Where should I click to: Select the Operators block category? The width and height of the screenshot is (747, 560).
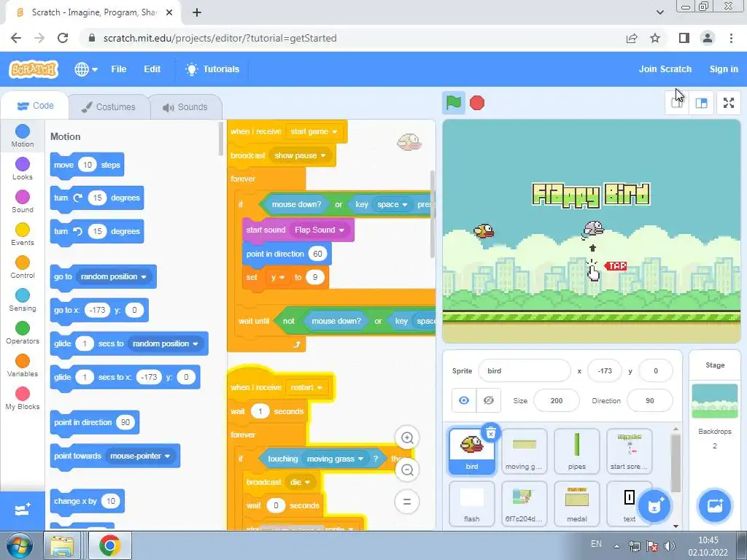pos(23,332)
